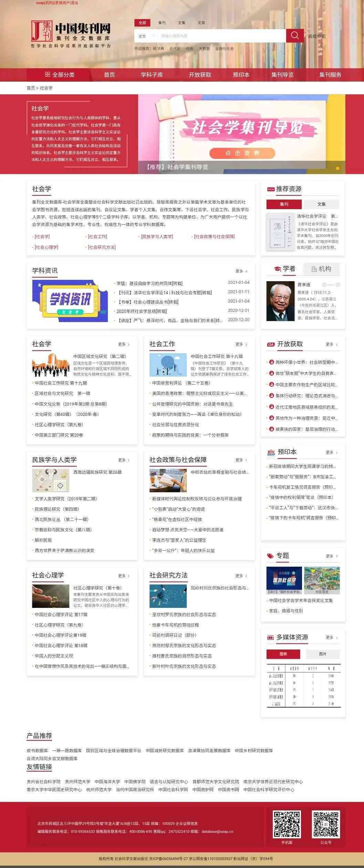364x868 pixels.
Task: Open the 集刊导览 navigation item
Action: tap(282, 75)
